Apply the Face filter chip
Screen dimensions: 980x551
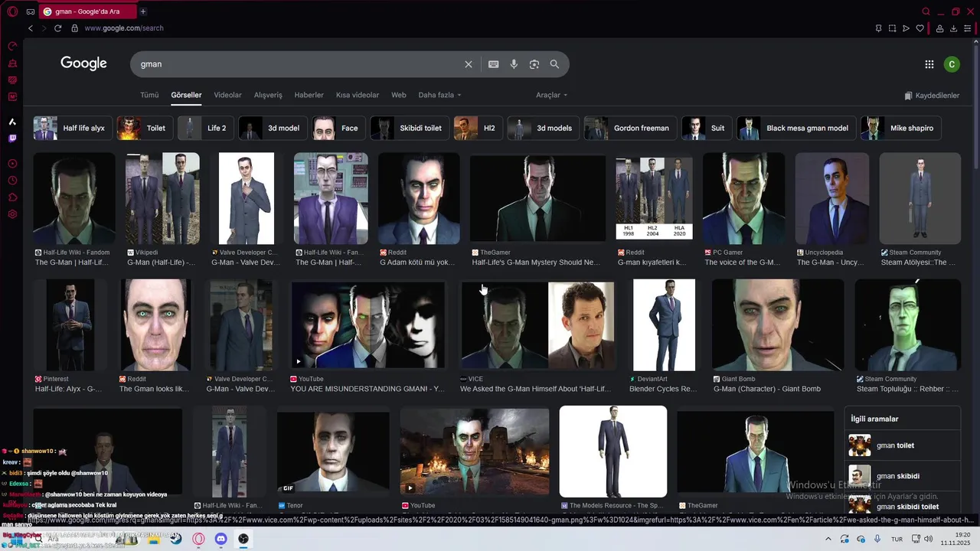(338, 128)
